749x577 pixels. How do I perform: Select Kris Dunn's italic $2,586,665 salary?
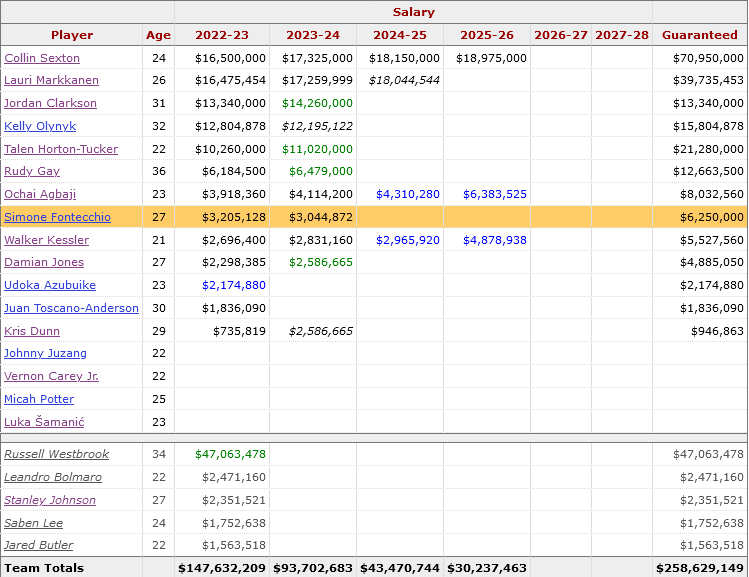pyautogui.click(x=321, y=331)
